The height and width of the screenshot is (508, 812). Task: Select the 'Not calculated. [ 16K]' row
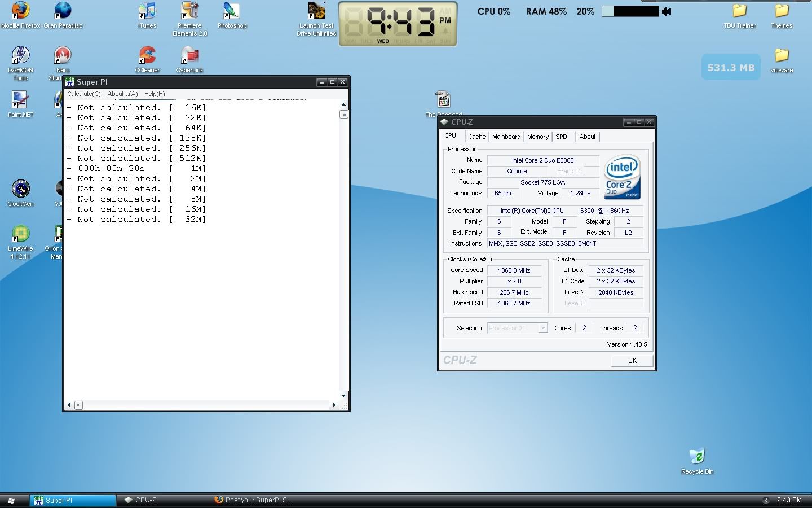[136, 107]
